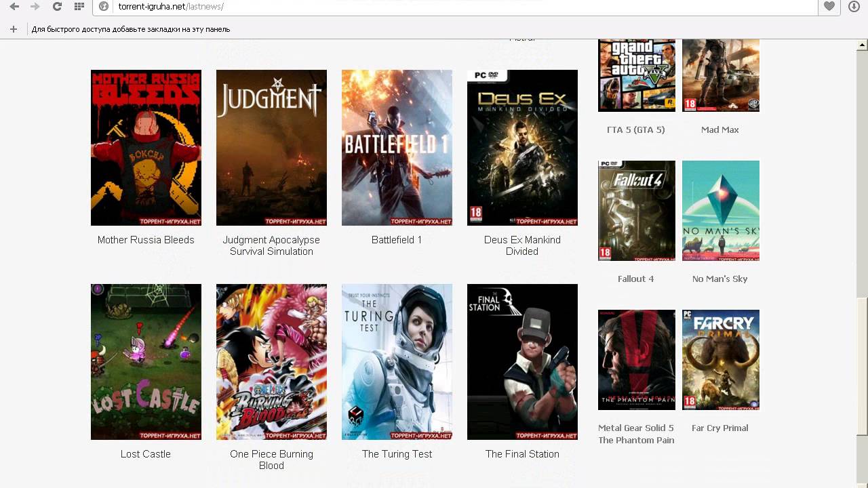
Task: Reload the page with the refresh icon
Action: 57,7
